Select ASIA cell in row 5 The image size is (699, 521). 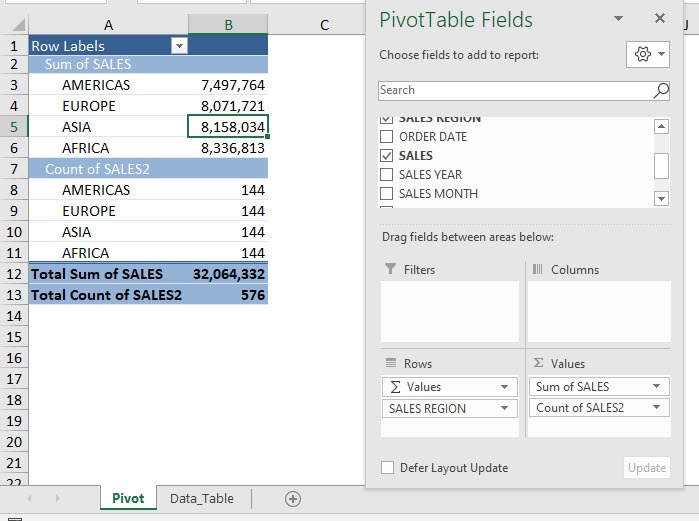click(108, 127)
